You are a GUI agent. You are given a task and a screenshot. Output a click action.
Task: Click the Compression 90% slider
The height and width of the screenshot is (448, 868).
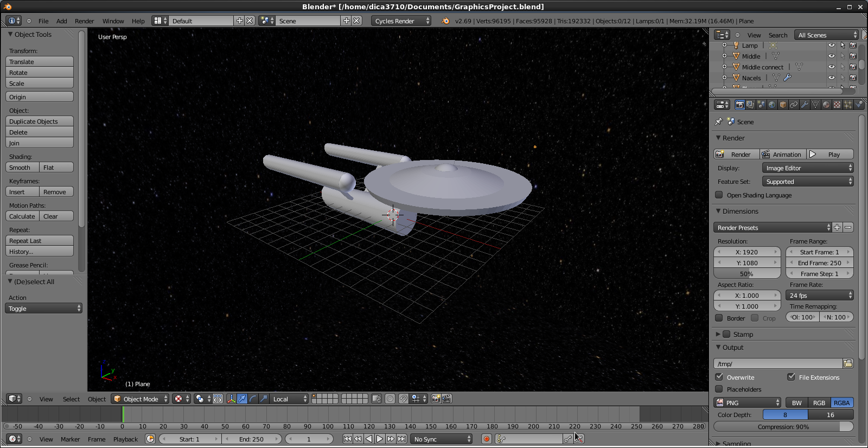coord(783,426)
